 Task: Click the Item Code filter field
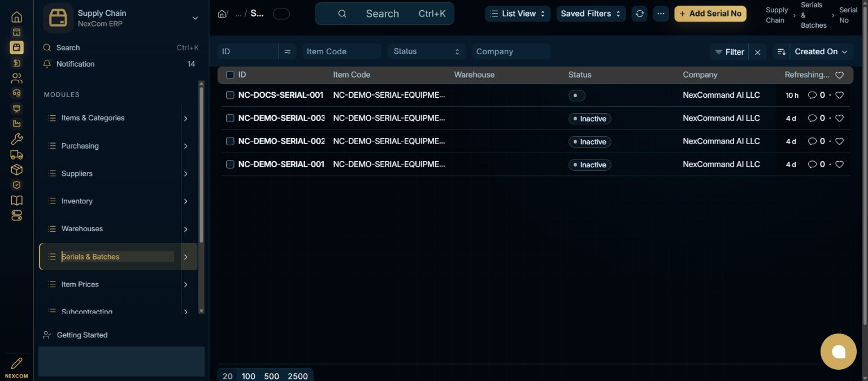tap(342, 51)
